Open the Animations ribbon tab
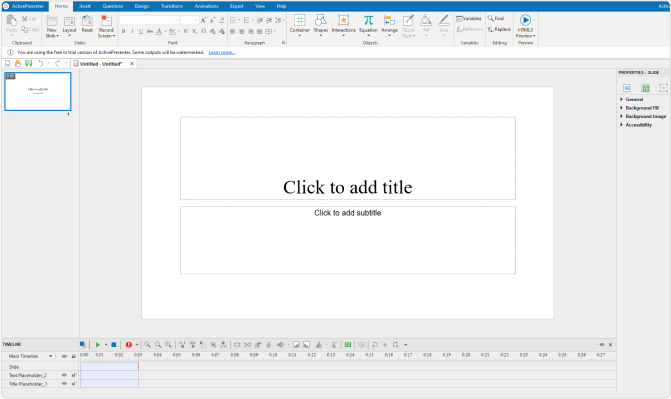The image size is (671, 399). (x=206, y=6)
